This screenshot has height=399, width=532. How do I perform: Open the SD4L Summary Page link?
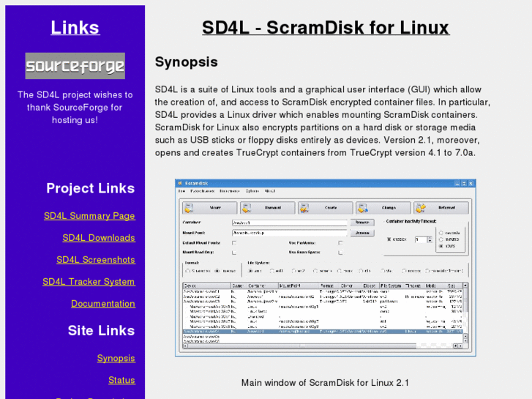pos(89,216)
